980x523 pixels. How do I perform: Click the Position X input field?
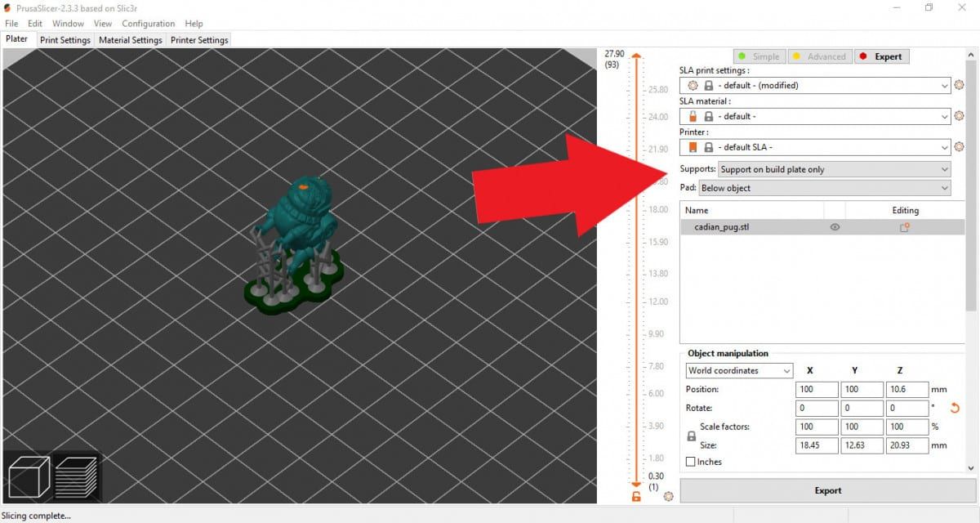817,389
